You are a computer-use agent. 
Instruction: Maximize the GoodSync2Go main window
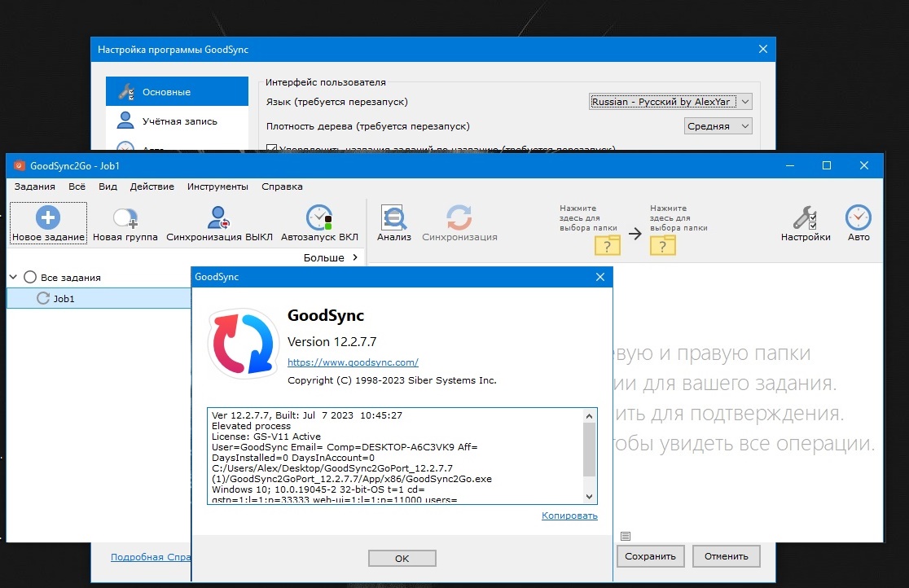pos(827,165)
